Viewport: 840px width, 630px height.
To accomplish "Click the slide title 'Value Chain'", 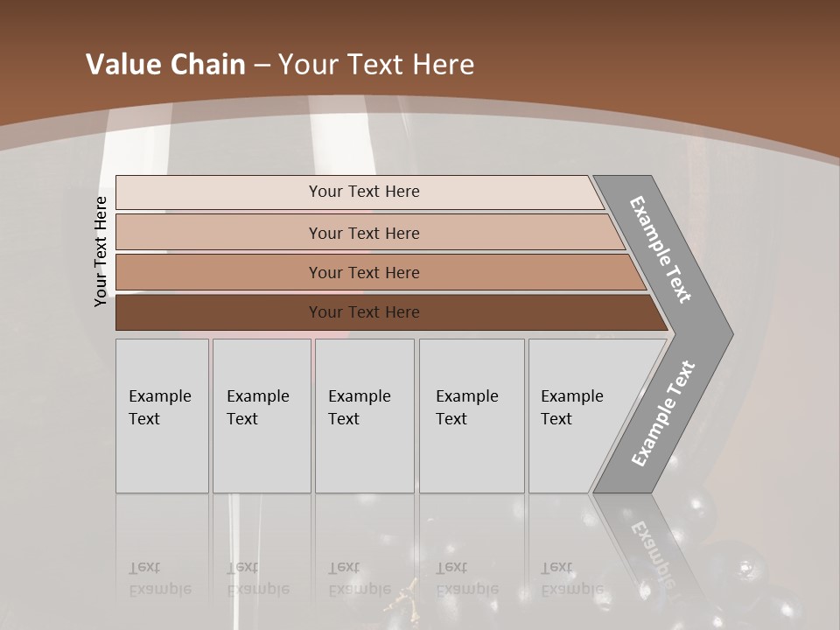I will 165,65.
